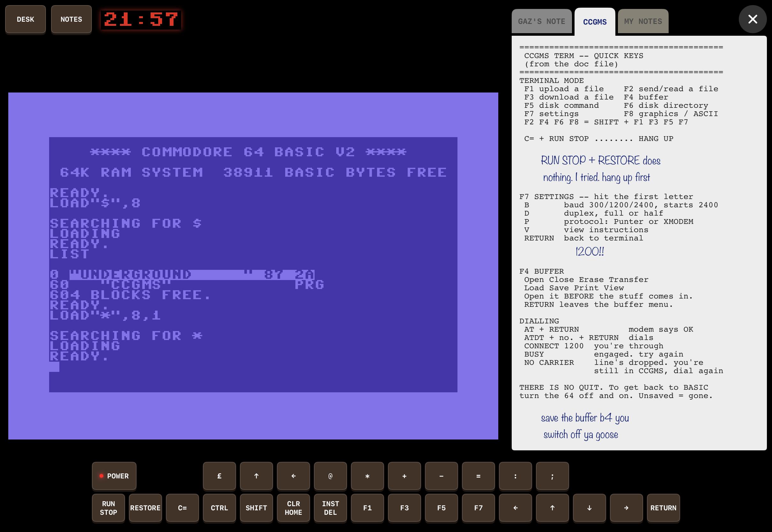Click the C64 screen cursor block
This screenshot has height=532, width=772.
pyautogui.click(x=54, y=367)
